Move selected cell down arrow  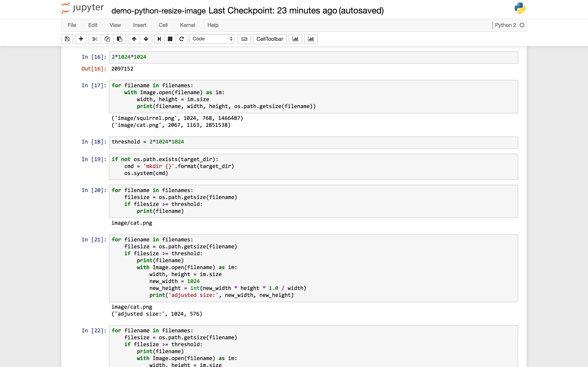146,39
